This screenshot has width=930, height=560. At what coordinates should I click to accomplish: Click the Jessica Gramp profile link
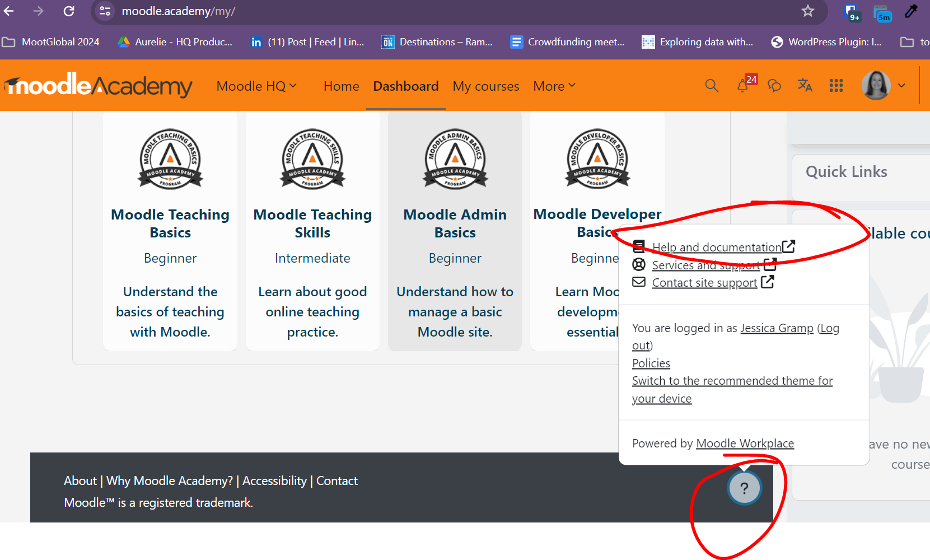777,328
